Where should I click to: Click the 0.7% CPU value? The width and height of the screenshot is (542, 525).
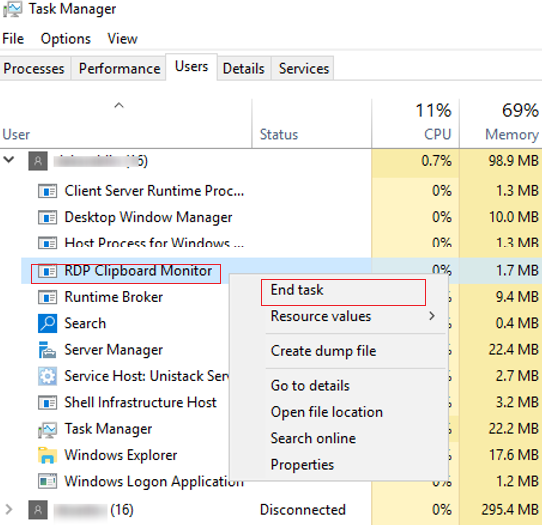(436, 161)
